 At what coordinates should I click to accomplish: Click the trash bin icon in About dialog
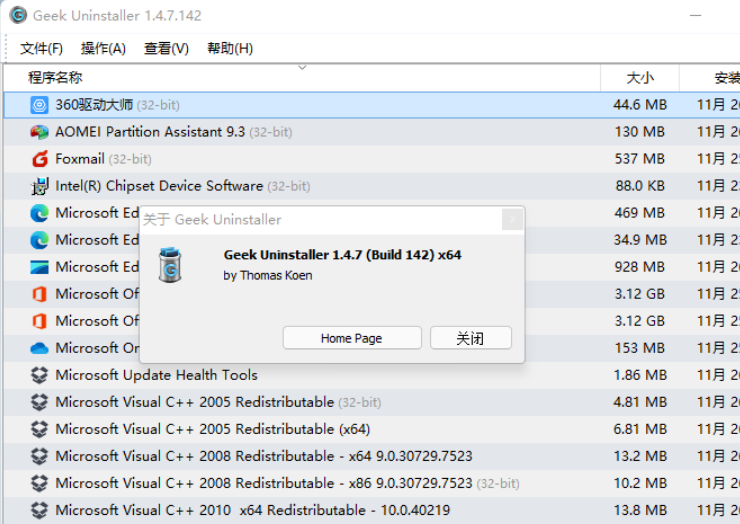[170, 265]
